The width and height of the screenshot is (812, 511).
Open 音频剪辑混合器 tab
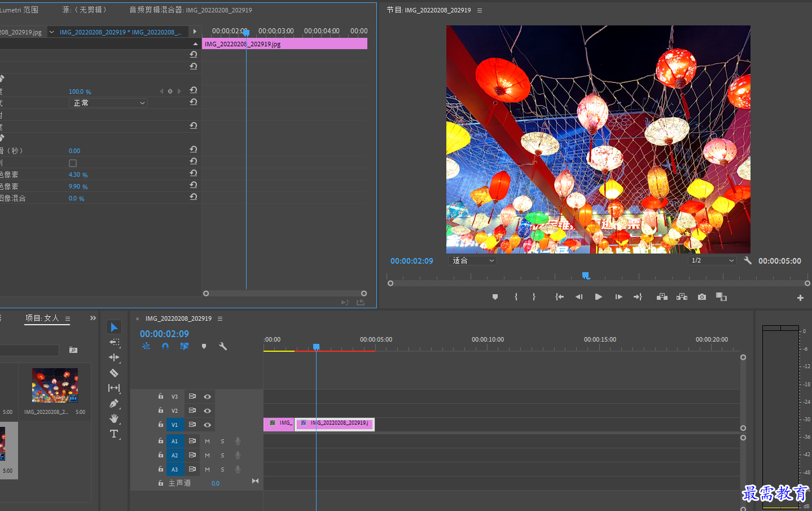(x=191, y=10)
